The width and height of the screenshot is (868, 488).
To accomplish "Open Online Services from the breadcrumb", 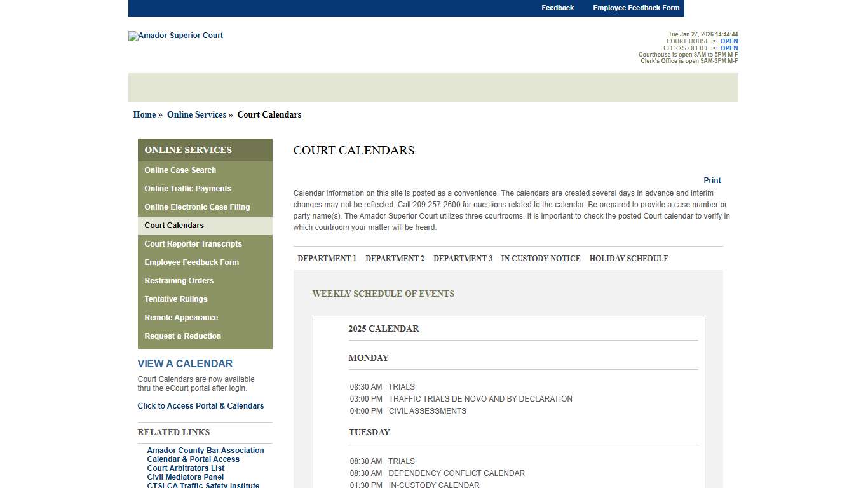I will pos(196,114).
